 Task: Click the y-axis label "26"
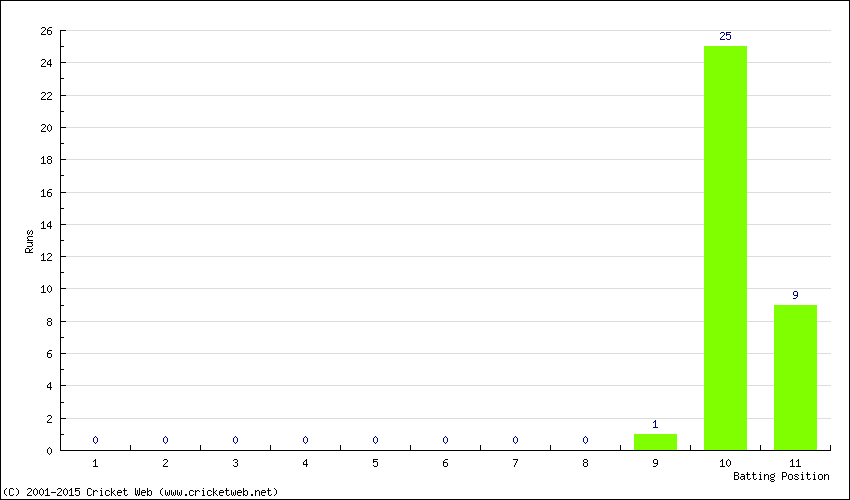click(x=47, y=31)
